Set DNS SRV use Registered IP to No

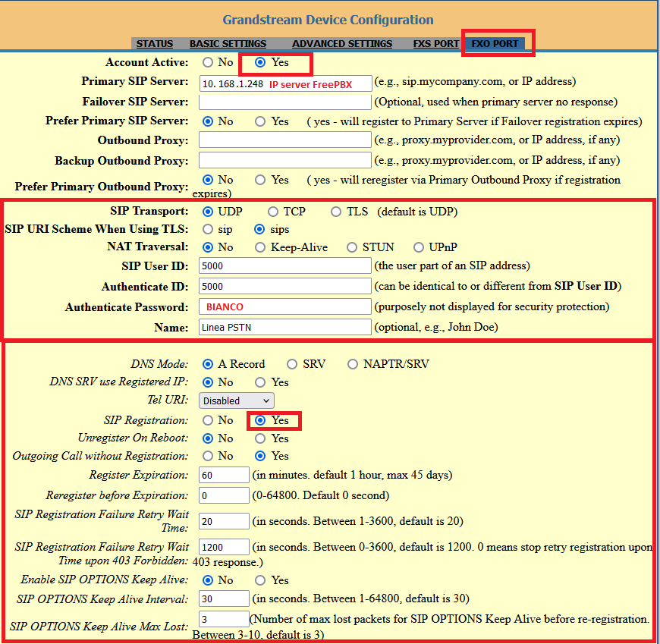(208, 382)
